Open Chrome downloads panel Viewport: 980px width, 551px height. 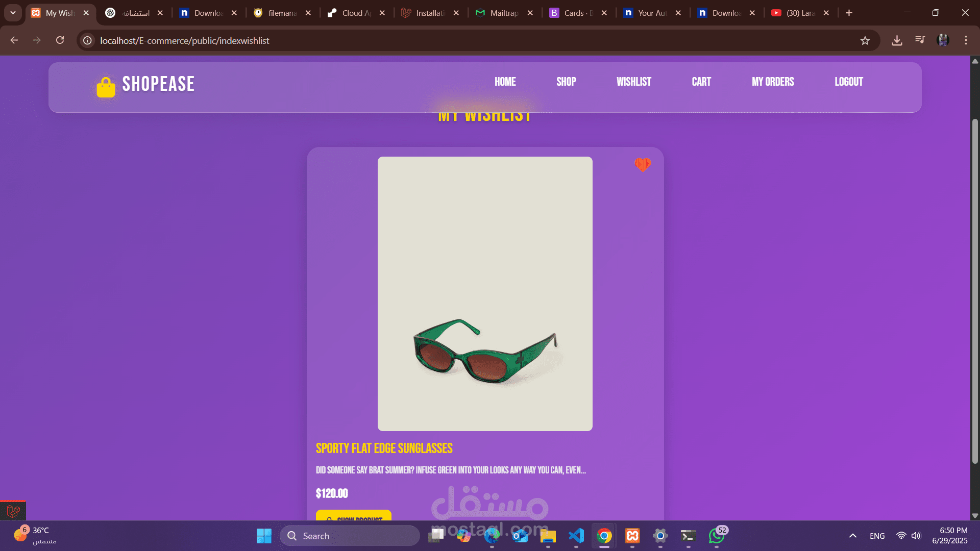point(897,40)
